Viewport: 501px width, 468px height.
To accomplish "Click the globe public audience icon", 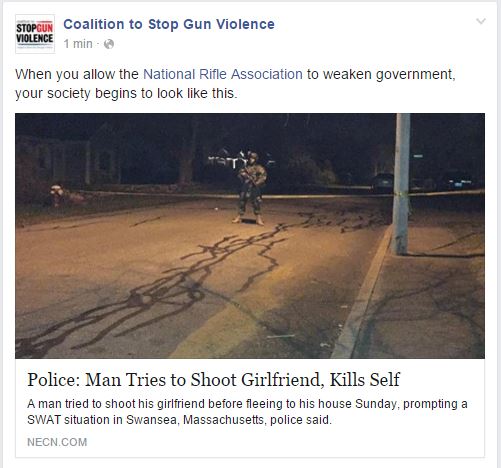I will [109, 44].
